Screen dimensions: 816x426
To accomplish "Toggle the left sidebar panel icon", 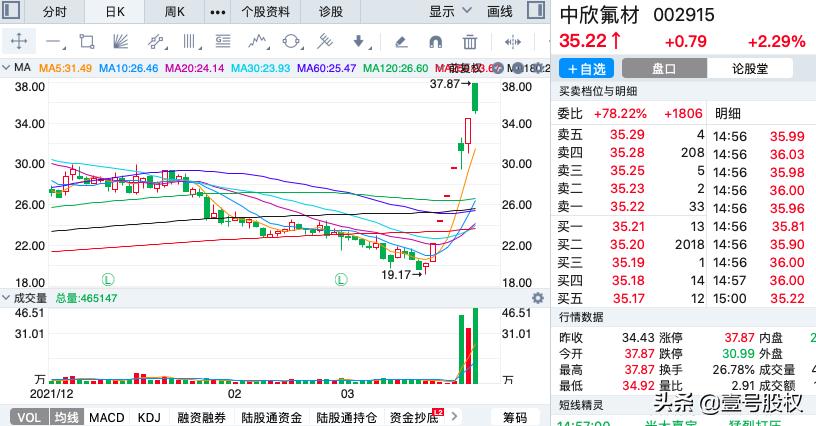I will [x=10, y=10].
